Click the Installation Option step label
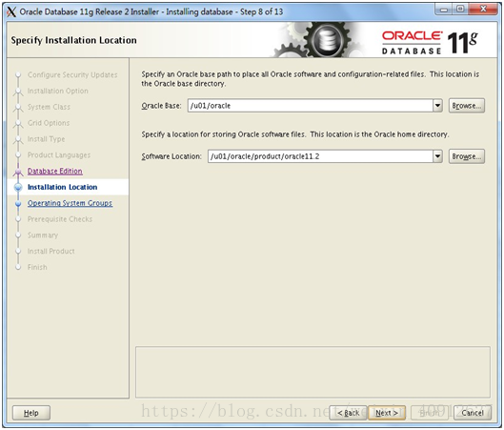The height and width of the screenshot is (430, 504). (x=57, y=91)
